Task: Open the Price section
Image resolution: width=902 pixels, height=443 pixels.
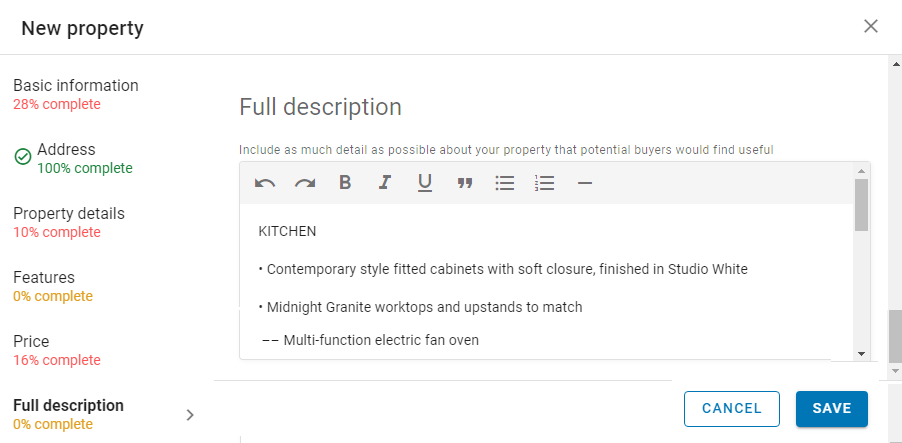Action: (31, 342)
